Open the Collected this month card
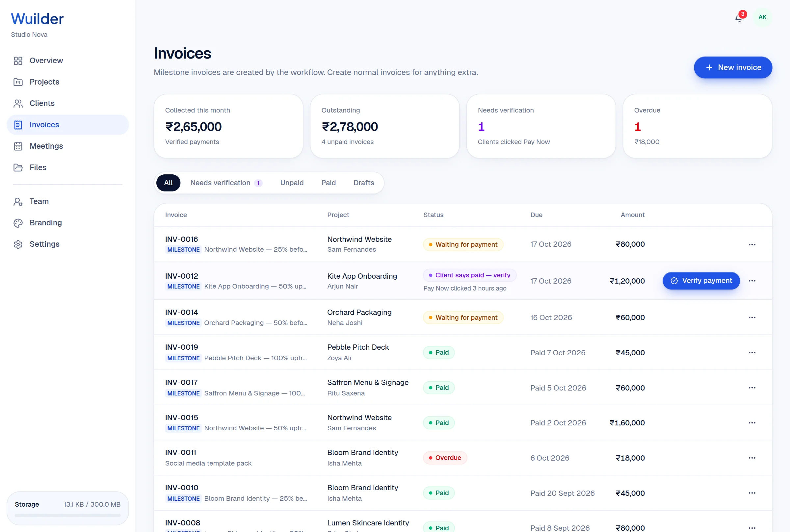Image resolution: width=790 pixels, height=532 pixels. click(228, 126)
